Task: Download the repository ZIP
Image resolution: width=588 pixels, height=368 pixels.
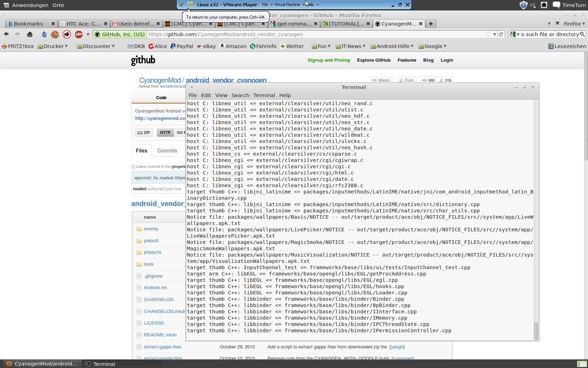Action: [144, 132]
